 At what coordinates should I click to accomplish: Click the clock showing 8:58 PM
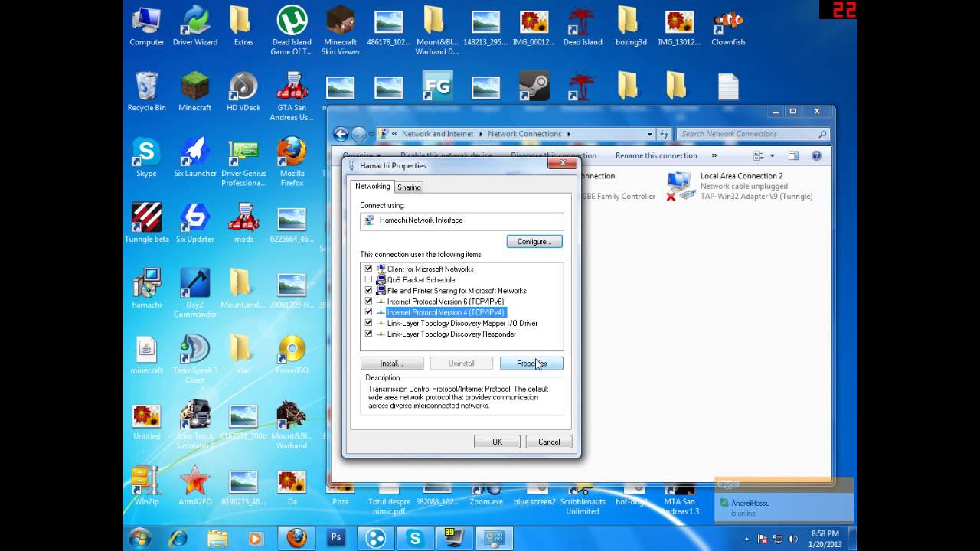pyautogui.click(x=824, y=533)
